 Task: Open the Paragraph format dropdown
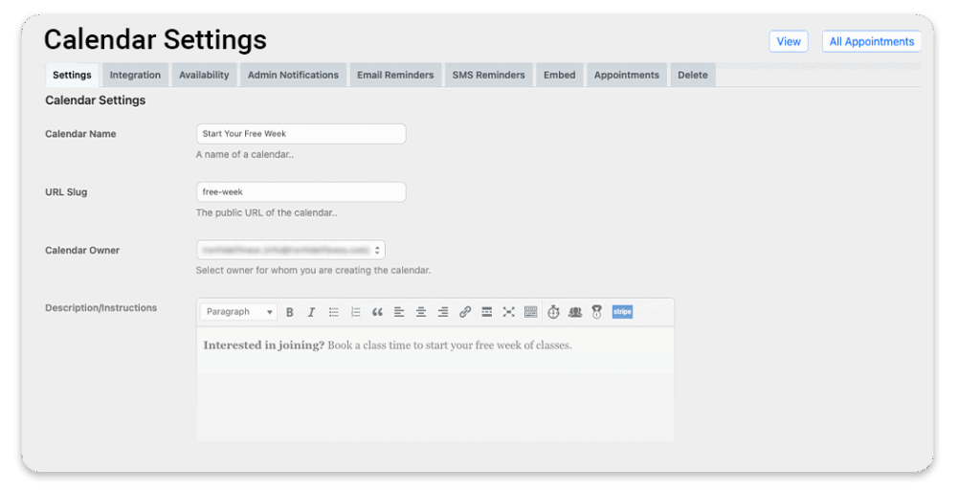tap(238, 312)
